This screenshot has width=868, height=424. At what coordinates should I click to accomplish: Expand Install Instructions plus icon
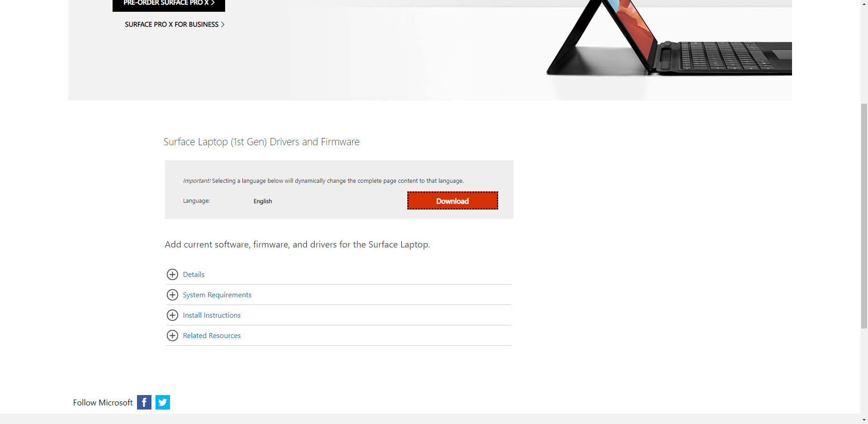click(172, 315)
